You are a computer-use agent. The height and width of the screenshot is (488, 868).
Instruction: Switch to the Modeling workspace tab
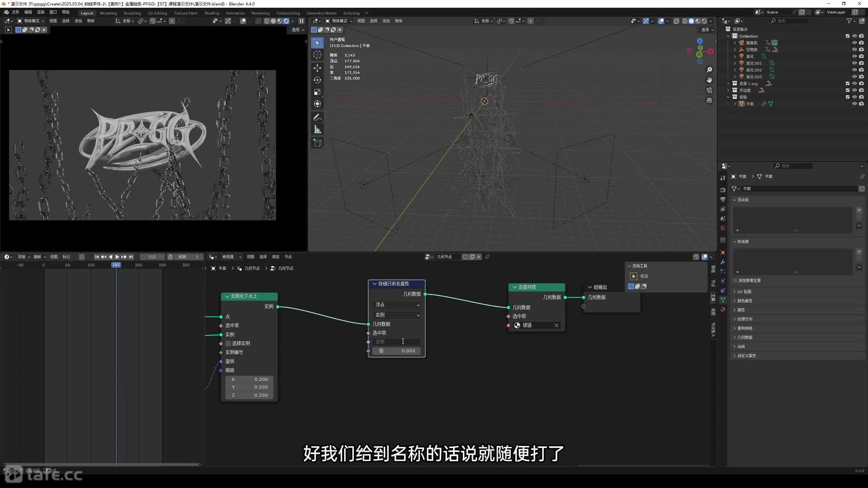tap(108, 13)
